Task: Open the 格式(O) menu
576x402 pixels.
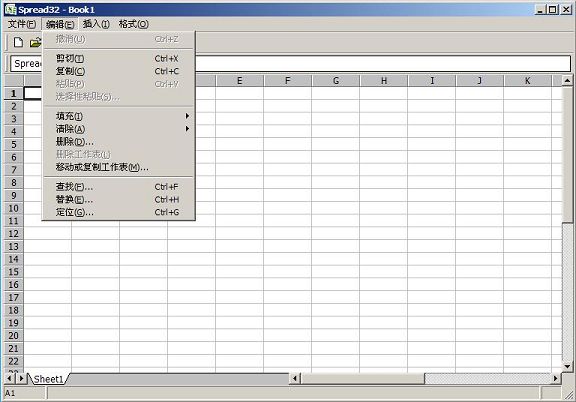Action: click(x=134, y=24)
